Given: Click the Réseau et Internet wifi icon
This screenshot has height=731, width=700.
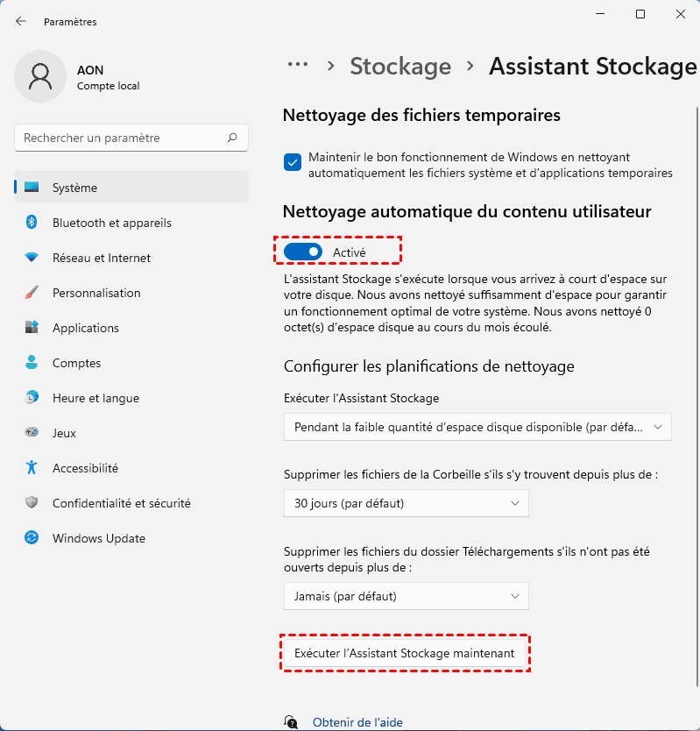Looking at the screenshot, I should point(32,258).
